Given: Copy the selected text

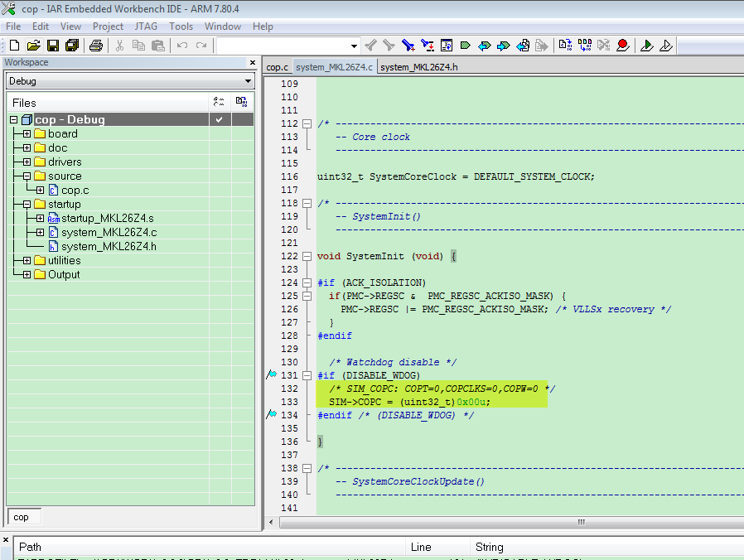Looking at the screenshot, I should (x=138, y=46).
